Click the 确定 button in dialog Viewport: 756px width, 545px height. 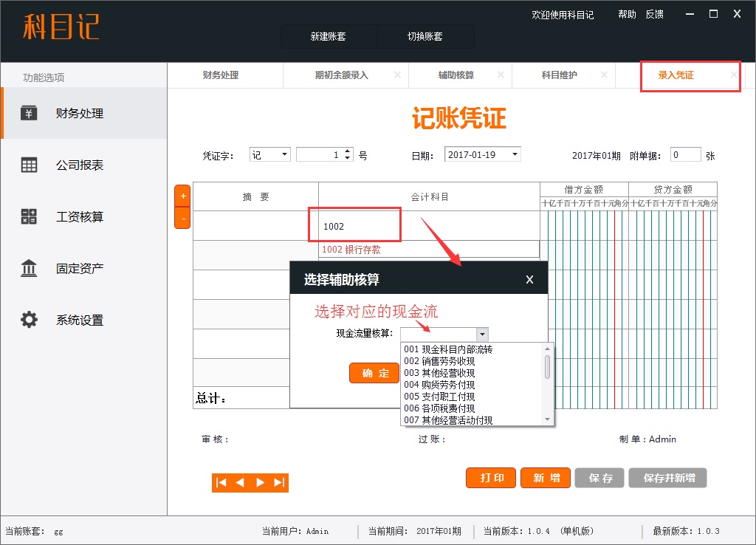374,373
